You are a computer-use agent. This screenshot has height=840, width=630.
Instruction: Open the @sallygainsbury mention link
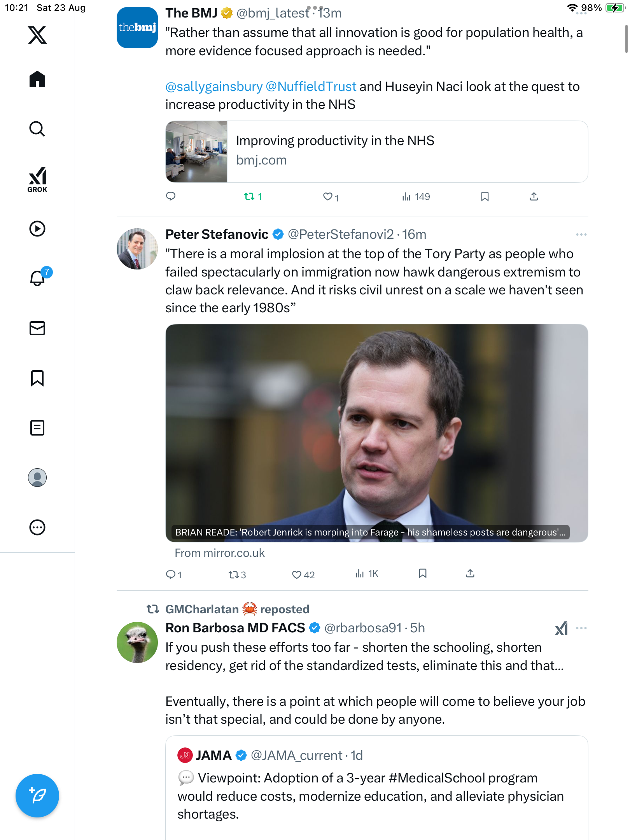pyautogui.click(x=214, y=86)
